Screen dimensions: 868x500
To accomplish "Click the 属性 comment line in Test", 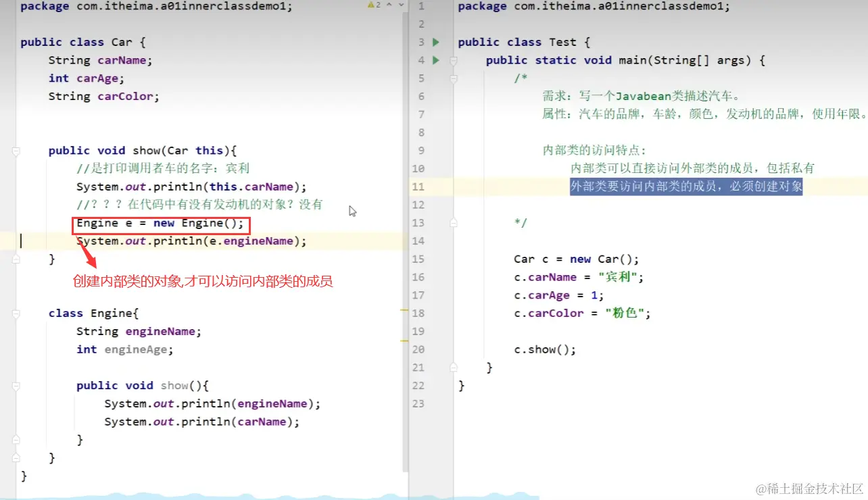I will pyautogui.click(x=704, y=114).
